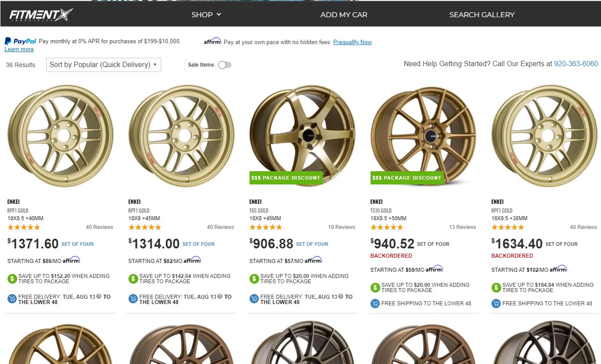Screen dimensions: 601x364
Task: Click the PayPal Learn more link
Action: pyautogui.click(x=19, y=49)
